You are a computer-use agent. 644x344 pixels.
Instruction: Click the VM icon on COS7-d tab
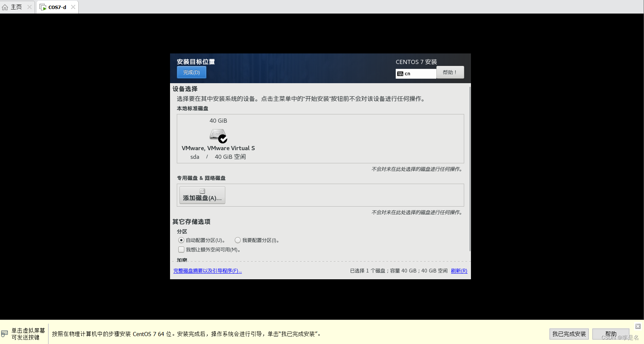[x=43, y=7]
